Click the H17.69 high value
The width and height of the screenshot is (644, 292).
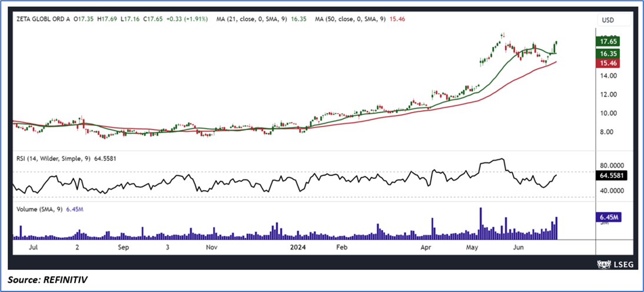pyautogui.click(x=107, y=19)
